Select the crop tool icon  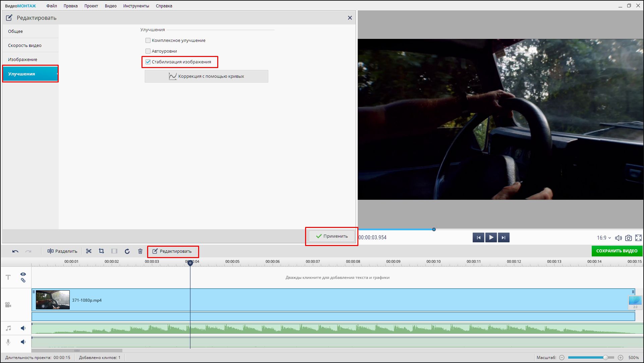pos(101,251)
